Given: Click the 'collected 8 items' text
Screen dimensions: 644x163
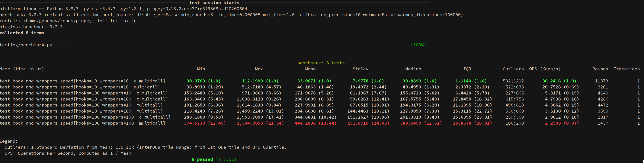Looking at the screenshot, I should [22, 33].
